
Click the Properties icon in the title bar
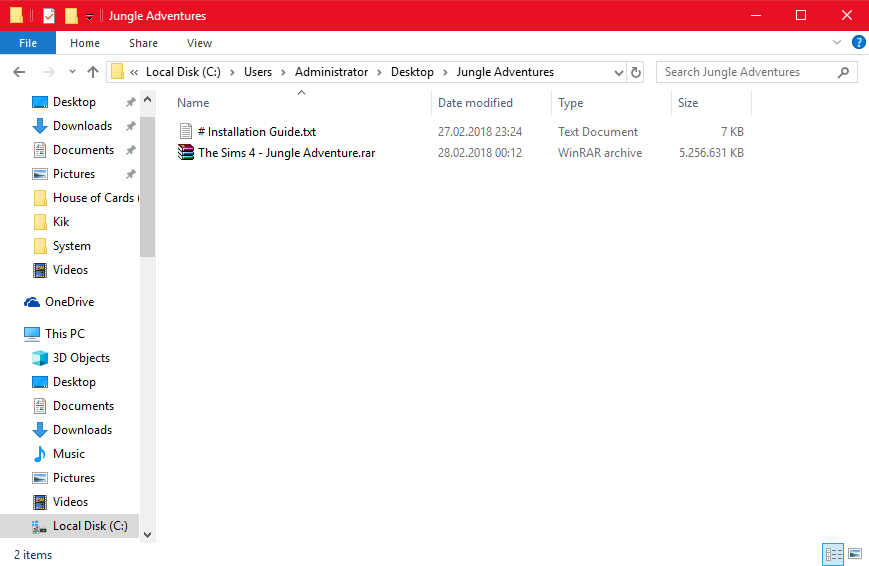coord(49,16)
